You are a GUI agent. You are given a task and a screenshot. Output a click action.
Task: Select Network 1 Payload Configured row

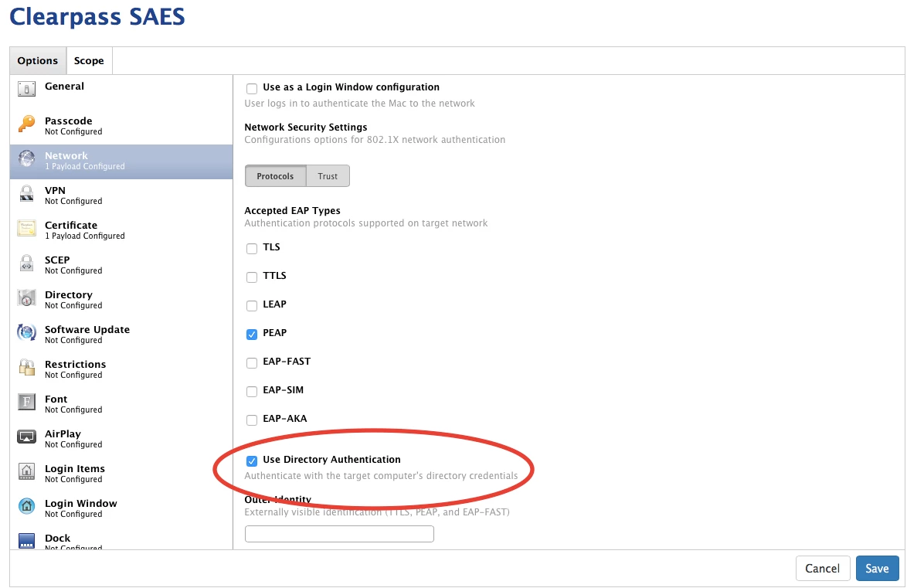click(121, 161)
